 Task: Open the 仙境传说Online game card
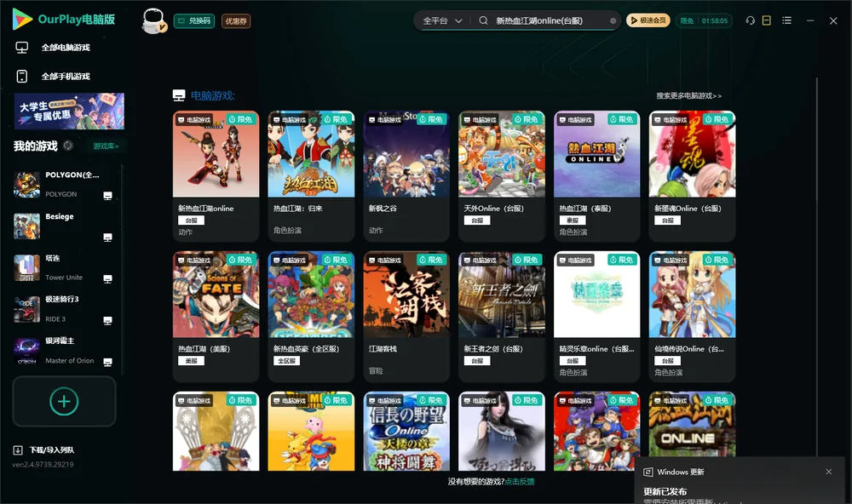[x=692, y=317]
